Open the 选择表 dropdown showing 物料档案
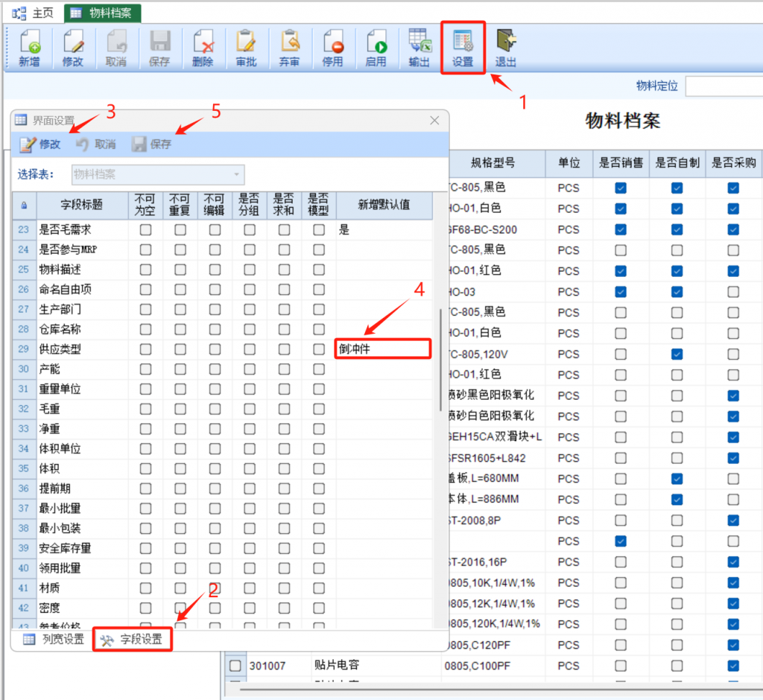The image size is (763, 700). 158,174
